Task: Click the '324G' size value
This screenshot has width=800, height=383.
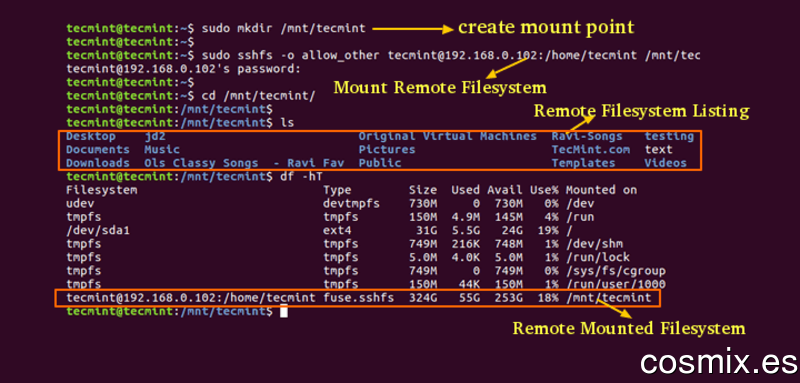Action: 423,297
